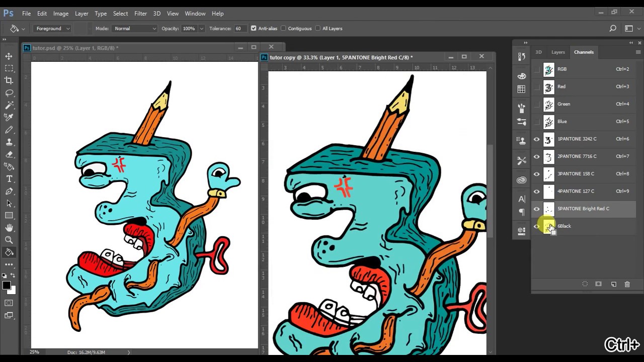The image size is (644, 362).
Task: Open Edit Toolbar three-dots button
Action: 9,264
